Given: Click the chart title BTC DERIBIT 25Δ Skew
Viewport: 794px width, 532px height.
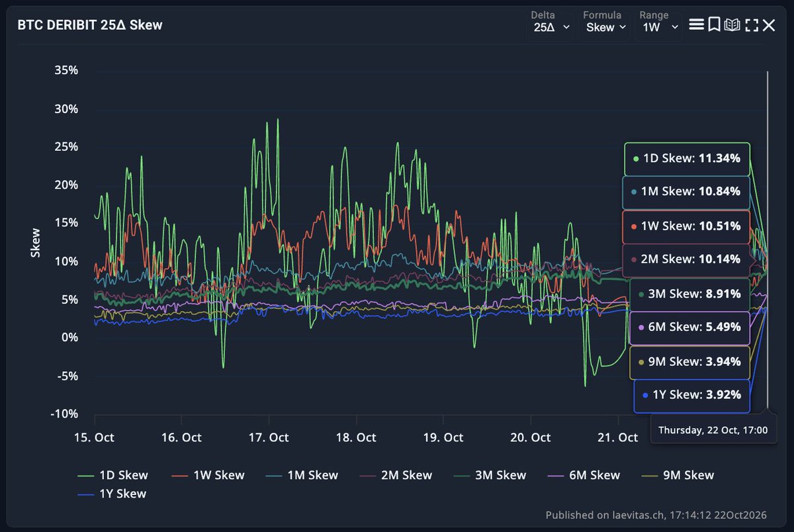Looking at the screenshot, I should click(91, 25).
